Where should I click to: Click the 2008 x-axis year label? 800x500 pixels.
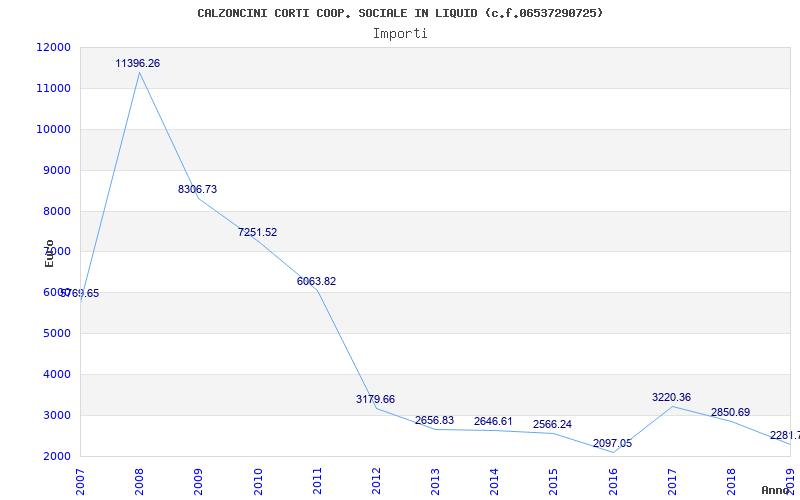coord(139,481)
